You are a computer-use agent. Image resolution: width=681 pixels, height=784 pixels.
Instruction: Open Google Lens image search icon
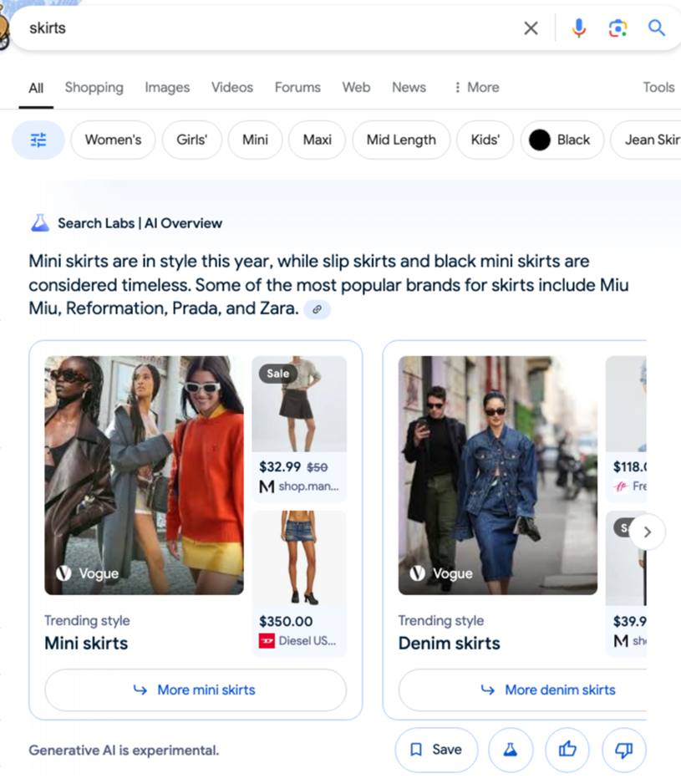pos(617,28)
